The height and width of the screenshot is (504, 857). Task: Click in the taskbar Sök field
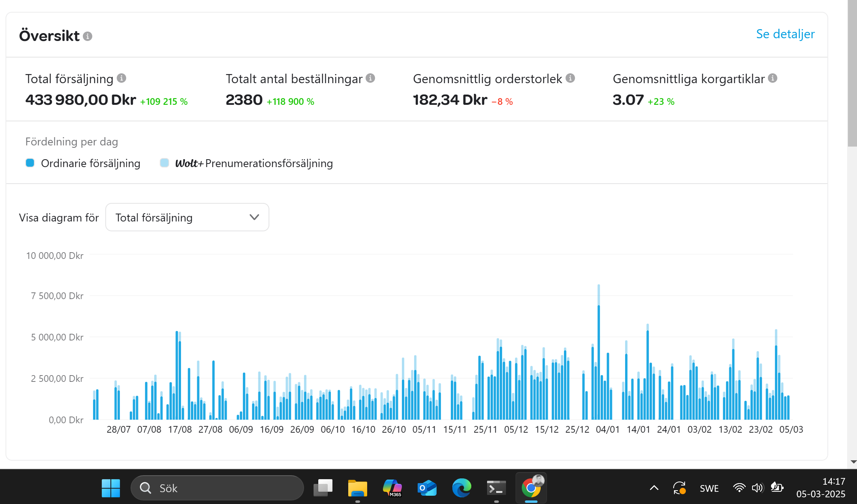217,488
